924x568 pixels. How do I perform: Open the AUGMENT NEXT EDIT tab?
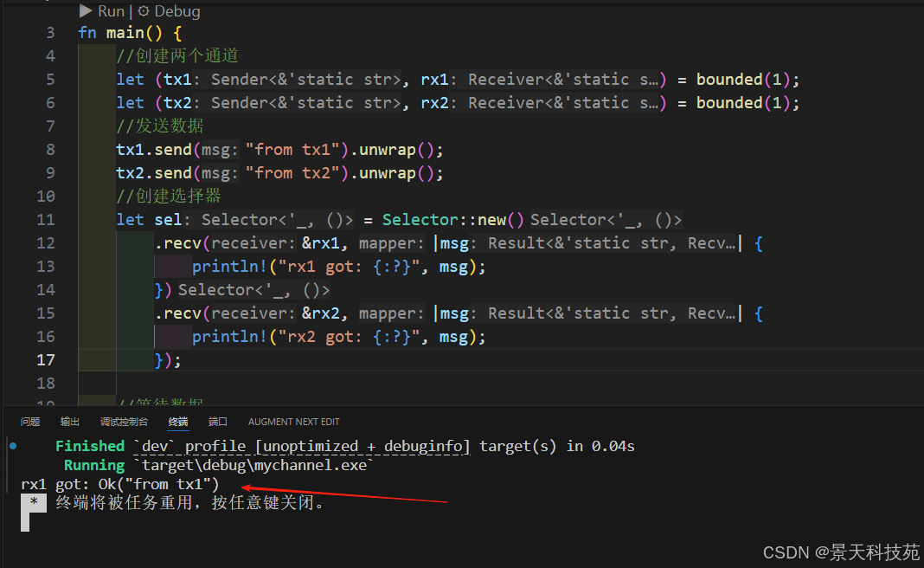tap(293, 422)
